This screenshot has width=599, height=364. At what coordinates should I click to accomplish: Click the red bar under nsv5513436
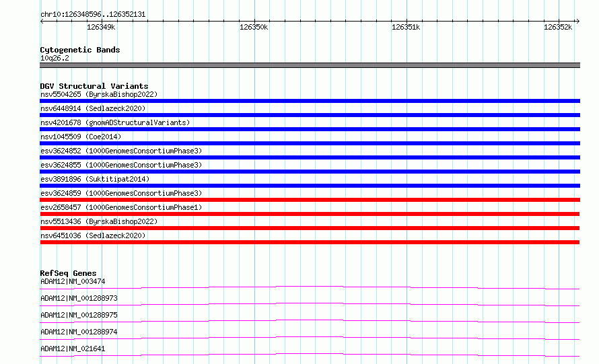tap(310, 228)
